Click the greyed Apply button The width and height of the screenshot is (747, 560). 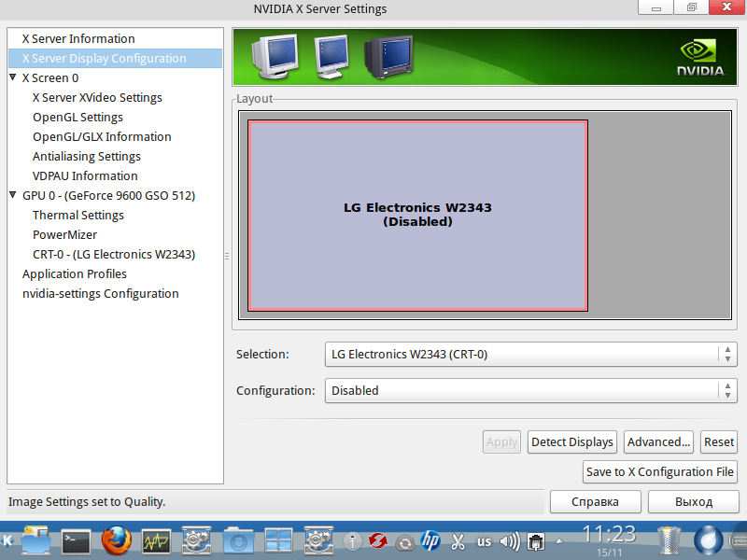(501, 441)
